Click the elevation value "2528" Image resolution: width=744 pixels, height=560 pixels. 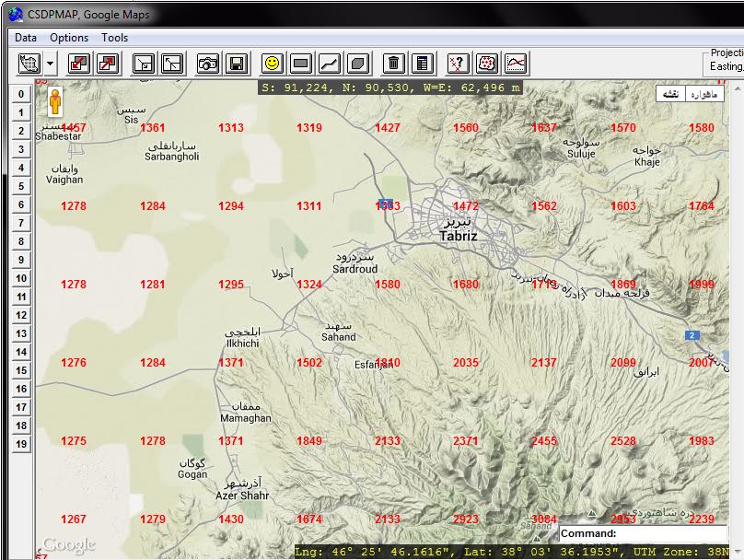click(623, 441)
